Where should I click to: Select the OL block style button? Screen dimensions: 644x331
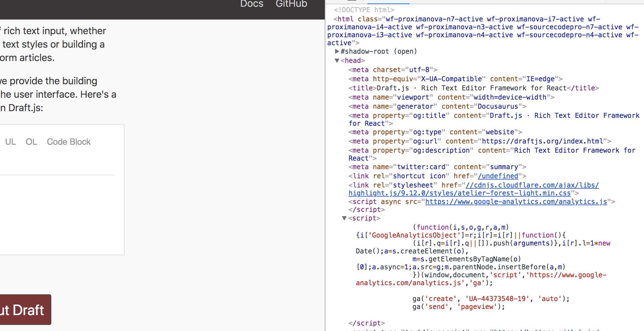click(31, 142)
